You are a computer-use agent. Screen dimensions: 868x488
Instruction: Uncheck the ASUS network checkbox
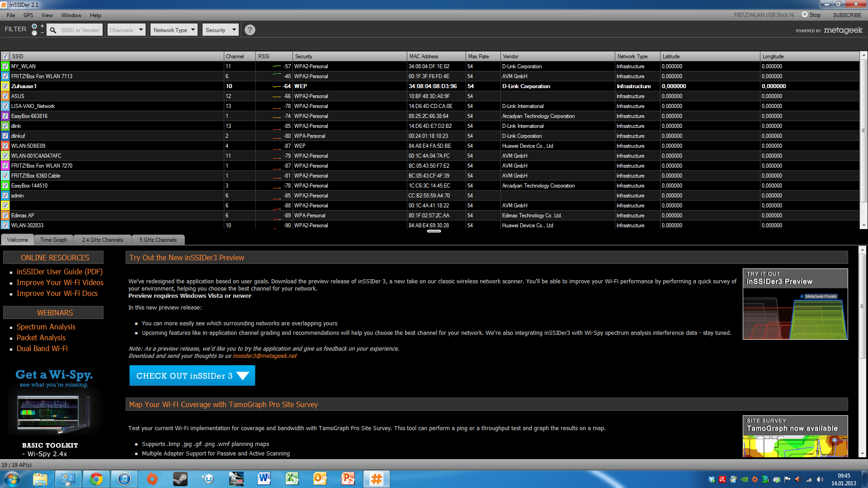click(x=5, y=96)
